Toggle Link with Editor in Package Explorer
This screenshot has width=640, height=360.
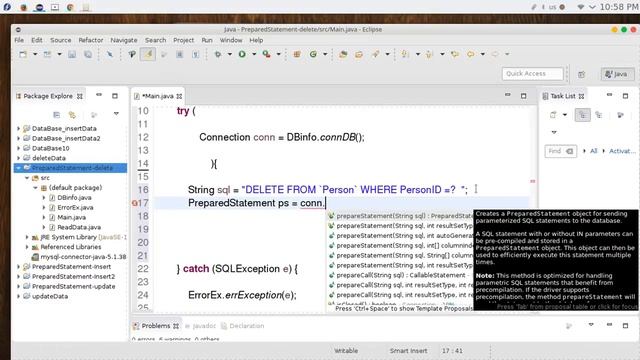pos(72,115)
